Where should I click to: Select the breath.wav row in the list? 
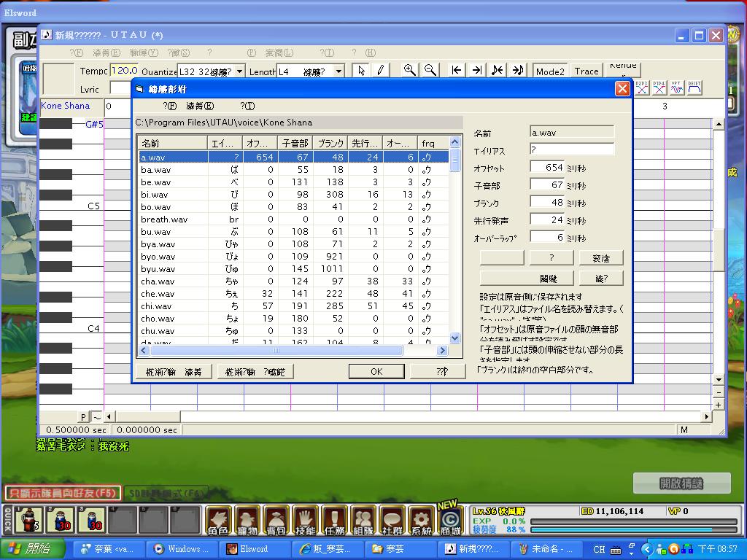tap(294, 219)
